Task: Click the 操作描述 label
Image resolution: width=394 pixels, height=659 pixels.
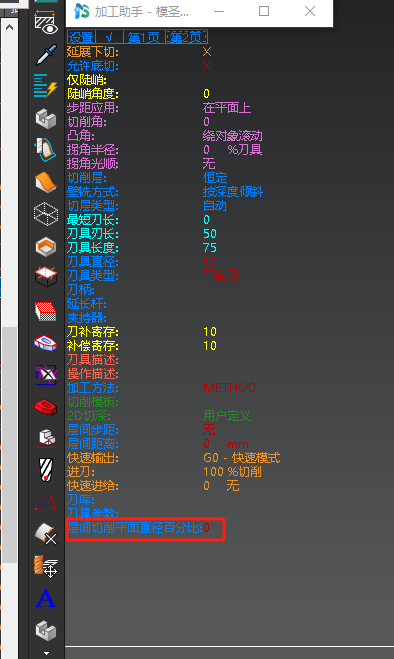Action: [93, 374]
